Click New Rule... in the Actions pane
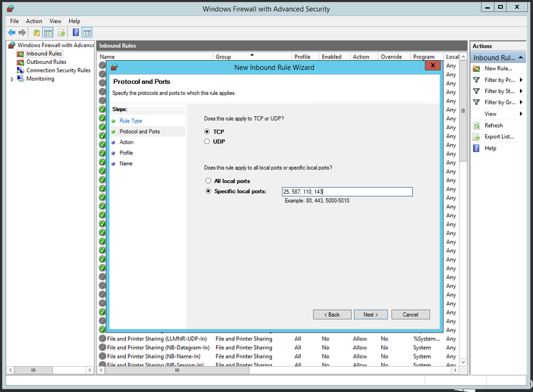This screenshot has height=392, width=533. [498, 68]
